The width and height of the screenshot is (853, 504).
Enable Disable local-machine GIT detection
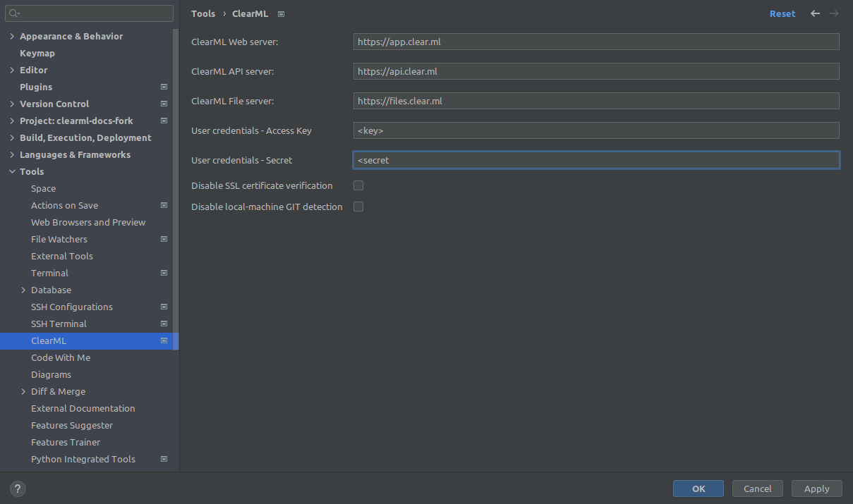pyautogui.click(x=358, y=206)
